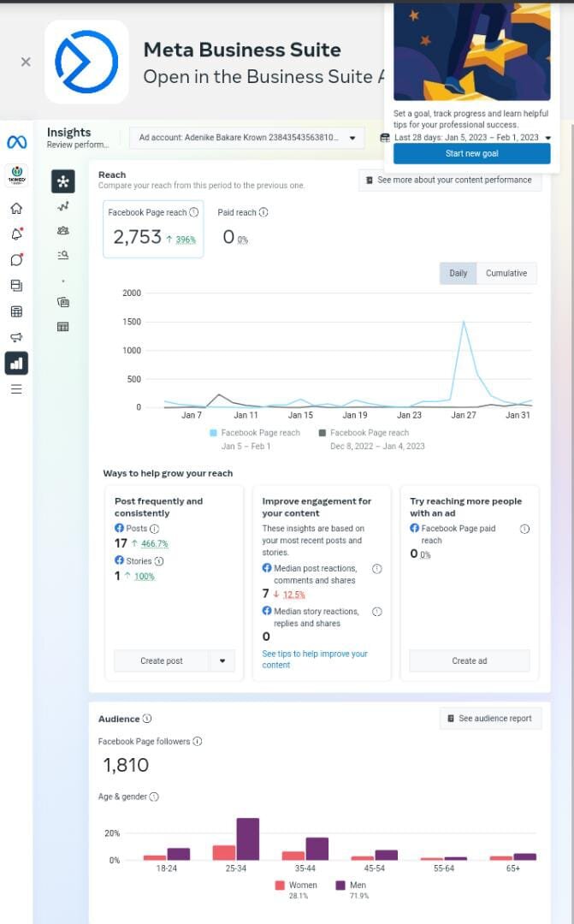Image resolution: width=574 pixels, height=924 pixels.
Task: Expand the Create post arrow menu
Action: pos(222,660)
